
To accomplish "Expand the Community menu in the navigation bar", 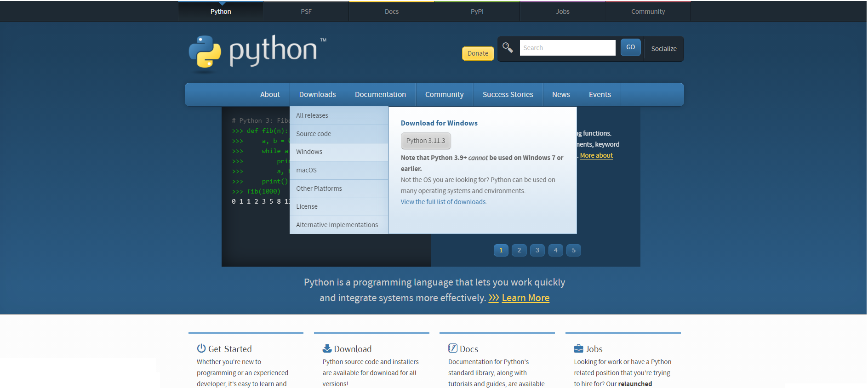I will coord(444,94).
